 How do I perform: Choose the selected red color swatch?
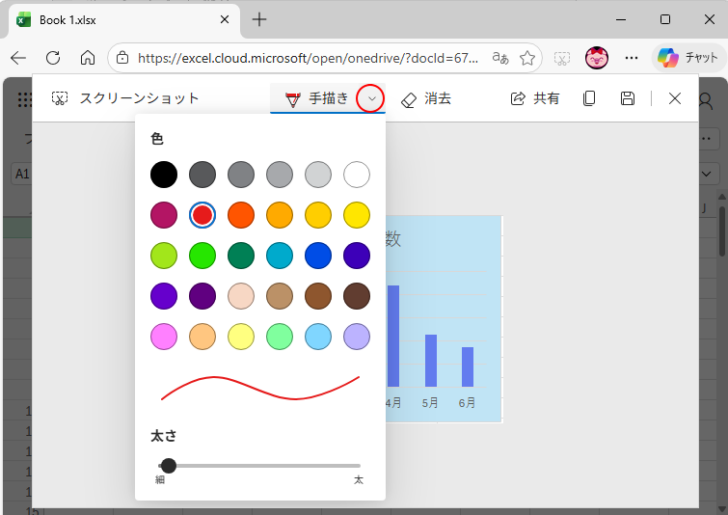point(202,215)
